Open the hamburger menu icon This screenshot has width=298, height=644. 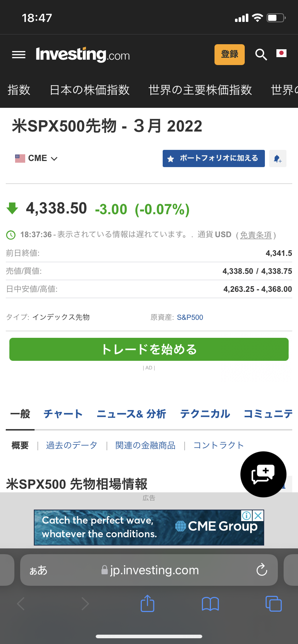(19, 55)
